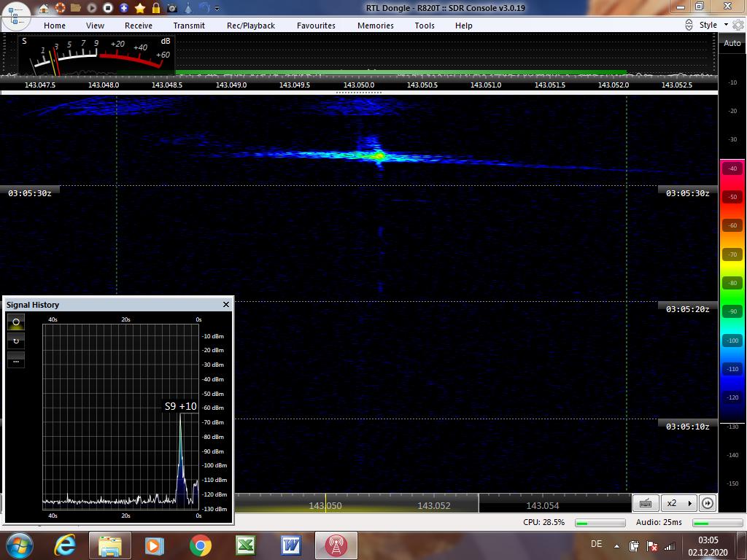Click 143.050.0 on the frequency scale

pyautogui.click(x=359, y=85)
